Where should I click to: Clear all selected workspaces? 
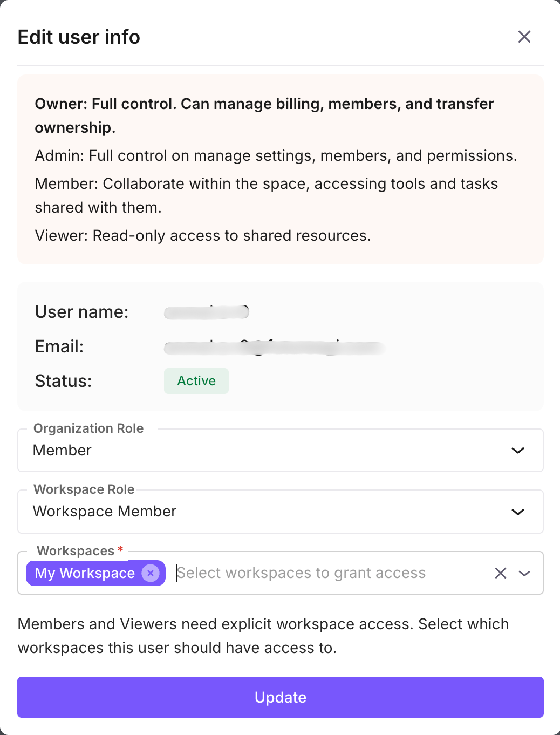coord(501,573)
